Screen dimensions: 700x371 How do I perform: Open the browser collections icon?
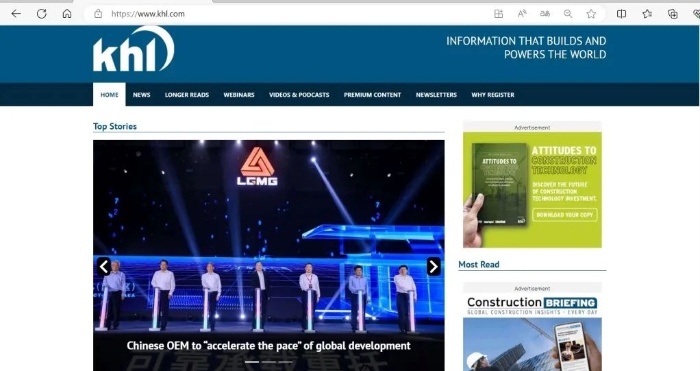[672, 14]
